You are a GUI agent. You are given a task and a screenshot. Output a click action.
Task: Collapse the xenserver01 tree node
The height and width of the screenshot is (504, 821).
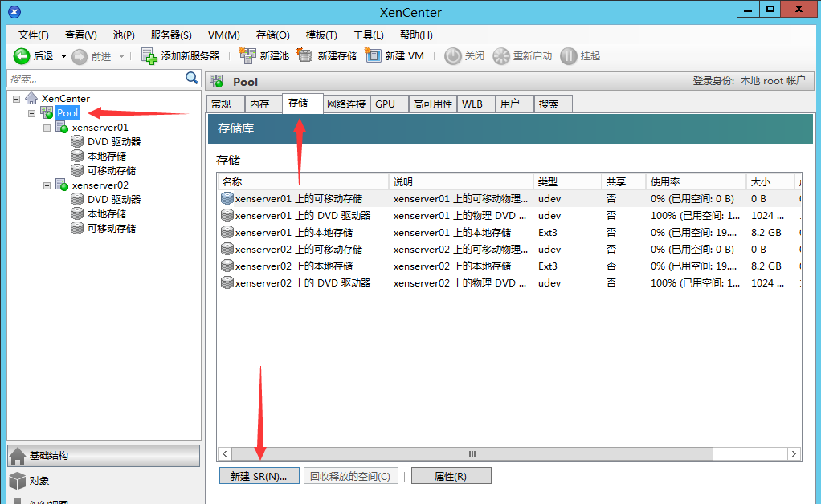[47, 128]
